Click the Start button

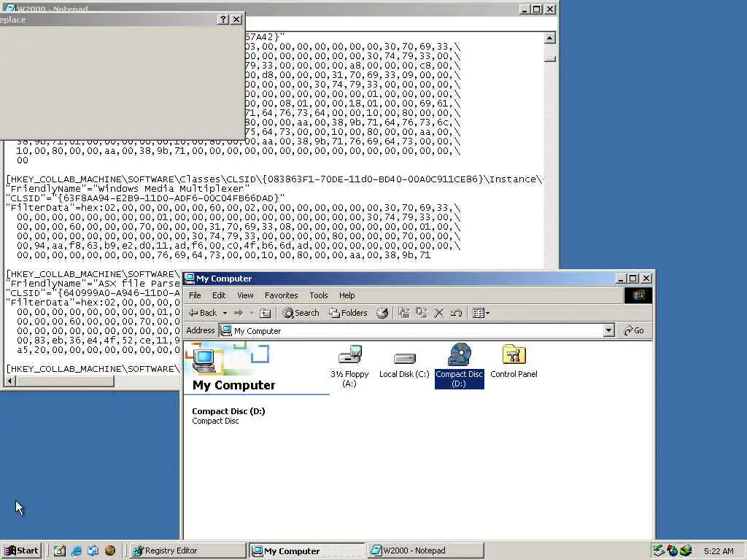(21, 551)
